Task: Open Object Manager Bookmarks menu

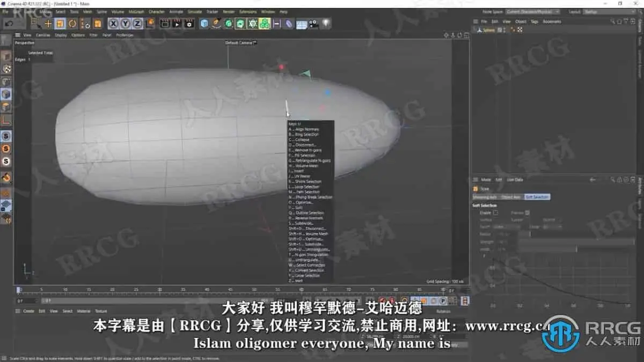Action: tap(552, 21)
